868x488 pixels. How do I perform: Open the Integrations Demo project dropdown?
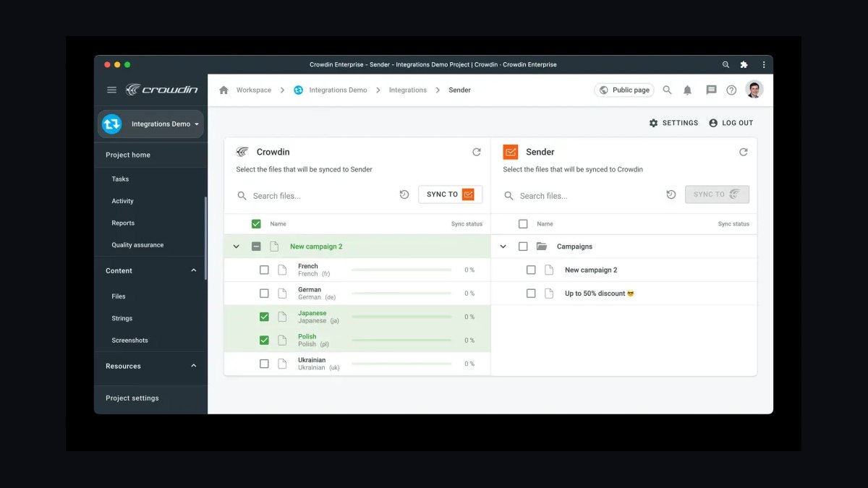pos(150,124)
